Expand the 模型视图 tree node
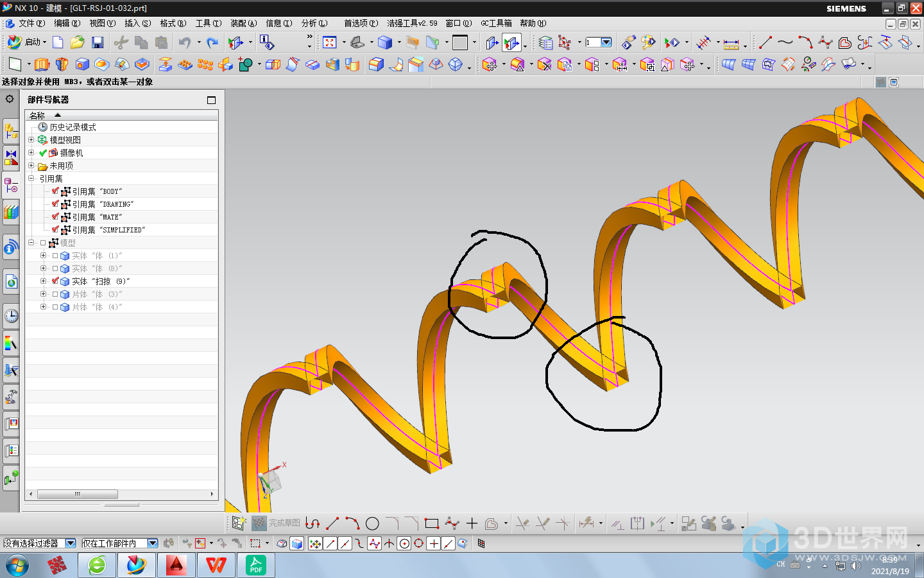The height and width of the screenshot is (578, 924). (31, 139)
